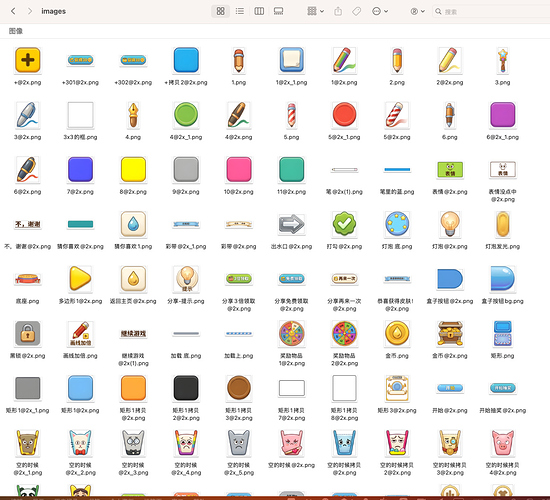Switch to gallery view
The height and width of the screenshot is (500, 550).
tap(279, 11)
